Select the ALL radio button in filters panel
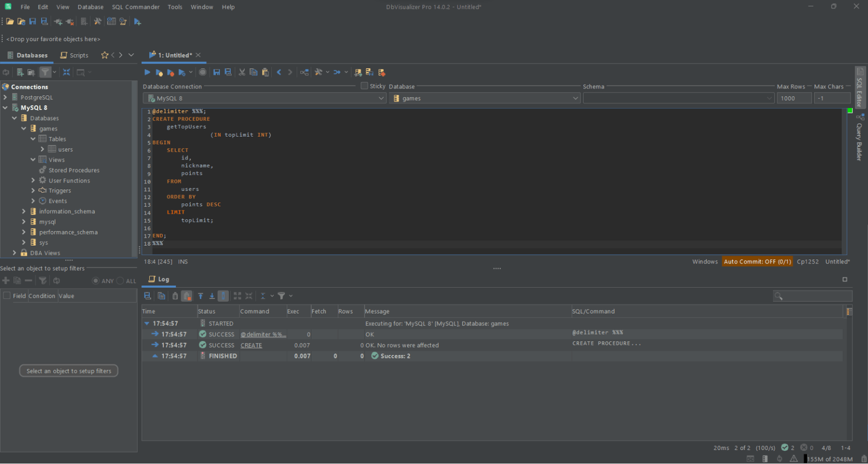This screenshot has width=868, height=464. point(119,280)
